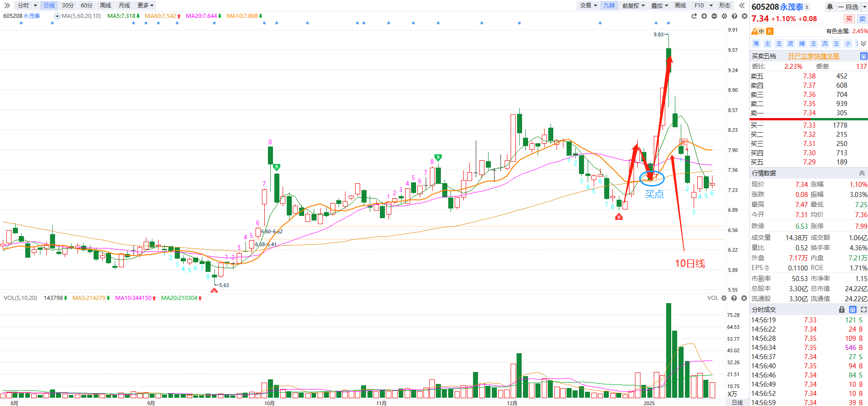This screenshot has width=868, height=406.
Task: Click the 日线 label at chart bottom right
Action: [737, 403]
